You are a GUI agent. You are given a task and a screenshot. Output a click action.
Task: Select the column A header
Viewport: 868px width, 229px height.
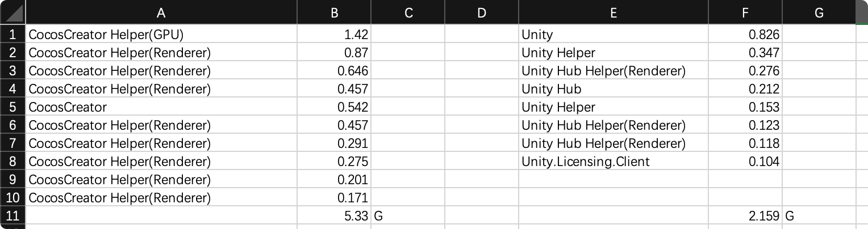pyautogui.click(x=161, y=12)
